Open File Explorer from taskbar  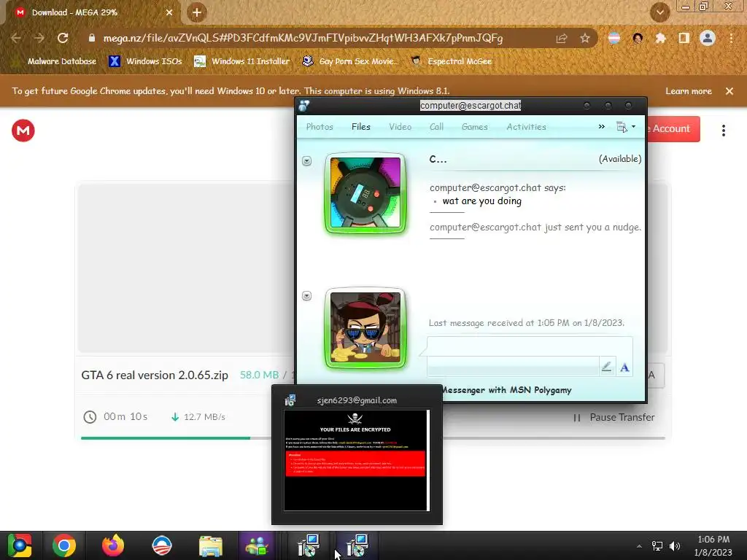coord(211,545)
